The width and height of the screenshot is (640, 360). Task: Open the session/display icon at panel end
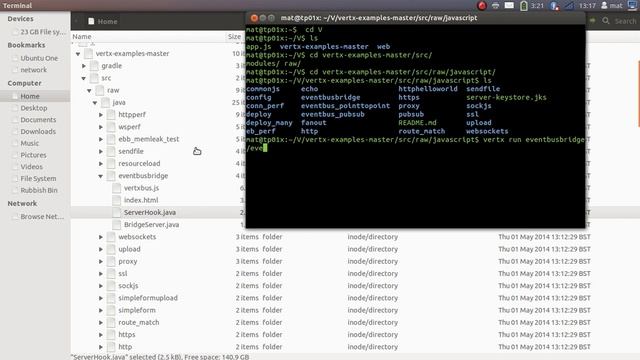pos(633,6)
